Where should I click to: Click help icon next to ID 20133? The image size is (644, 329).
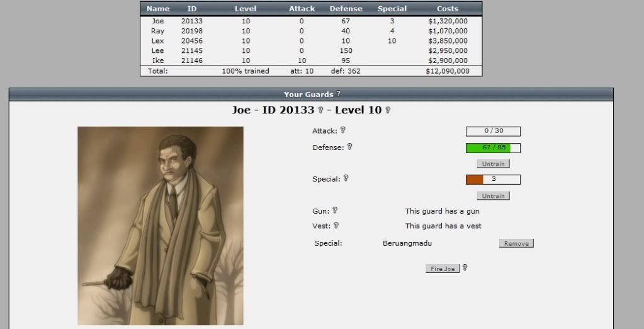320,110
